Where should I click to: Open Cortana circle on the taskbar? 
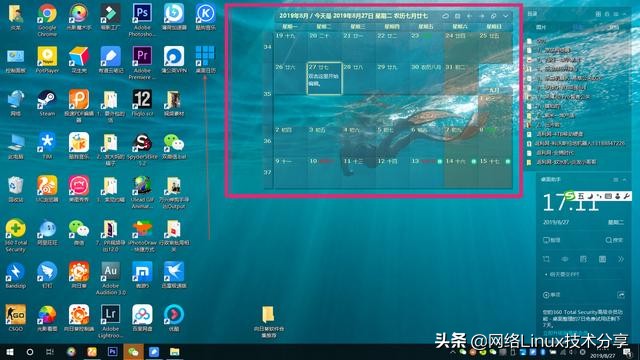tap(30, 351)
